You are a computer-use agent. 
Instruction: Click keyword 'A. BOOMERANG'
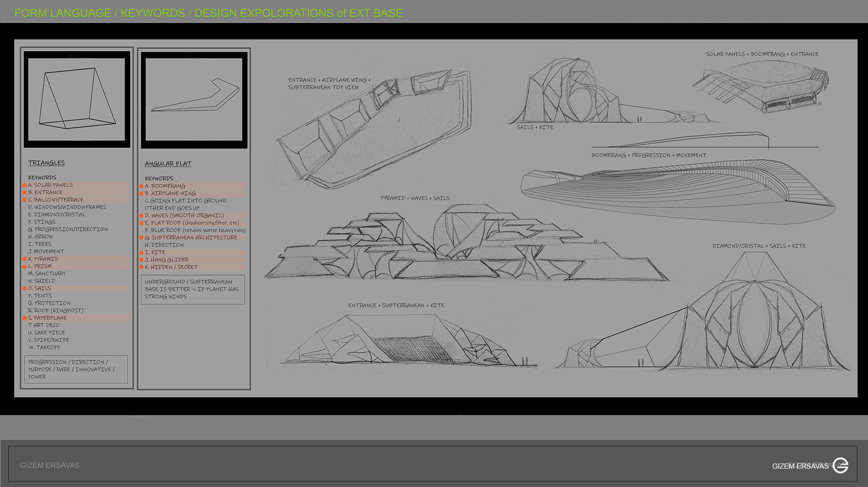(x=165, y=186)
